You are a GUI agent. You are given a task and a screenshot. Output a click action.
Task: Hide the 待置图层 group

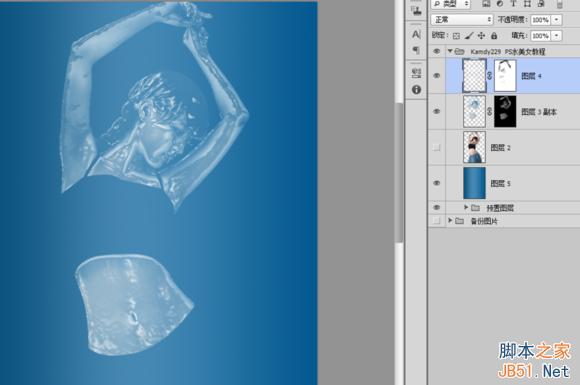pyautogui.click(x=436, y=207)
